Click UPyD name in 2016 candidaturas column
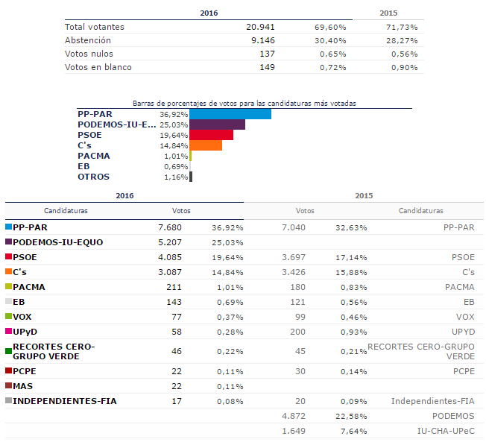Viewport: 486px width, 448px height. (25, 332)
